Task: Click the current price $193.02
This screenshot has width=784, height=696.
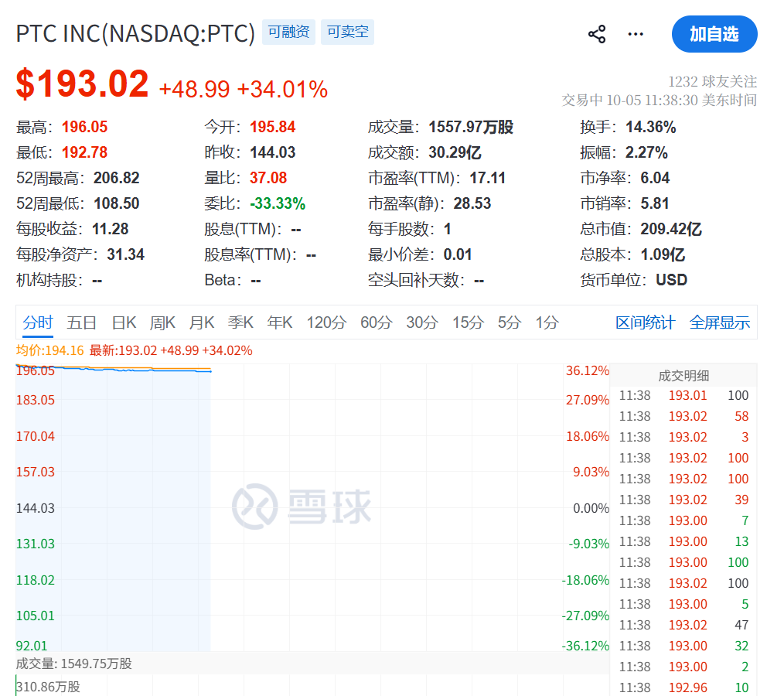Action: pos(83,84)
